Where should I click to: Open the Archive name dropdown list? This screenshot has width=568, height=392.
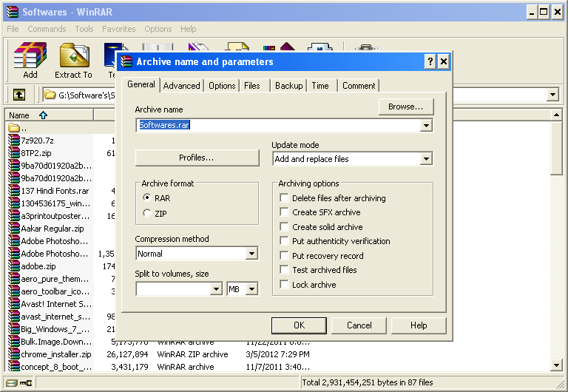(x=426, y=125)
